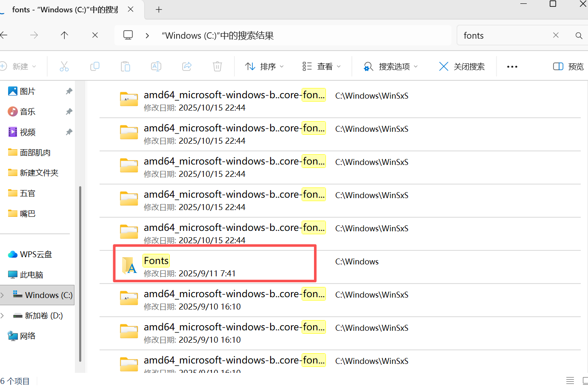Open a new tab with plus button
588x389 pixels.
(159, 9)
